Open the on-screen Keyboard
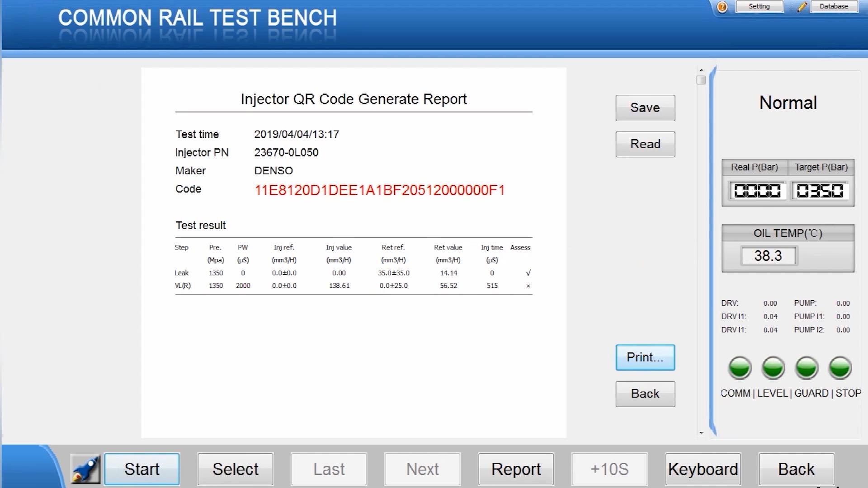 tap(703, 469)
